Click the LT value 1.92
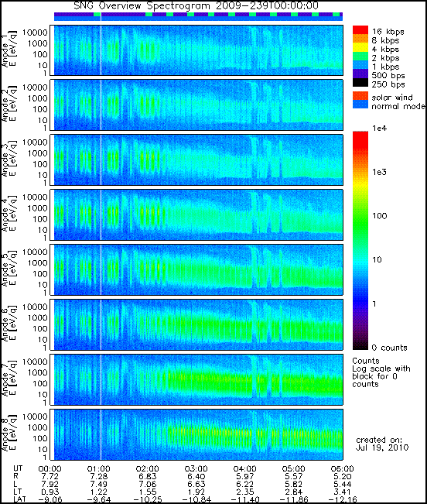The height and width of the screenshot is (504, 427). tap(196, 492)
